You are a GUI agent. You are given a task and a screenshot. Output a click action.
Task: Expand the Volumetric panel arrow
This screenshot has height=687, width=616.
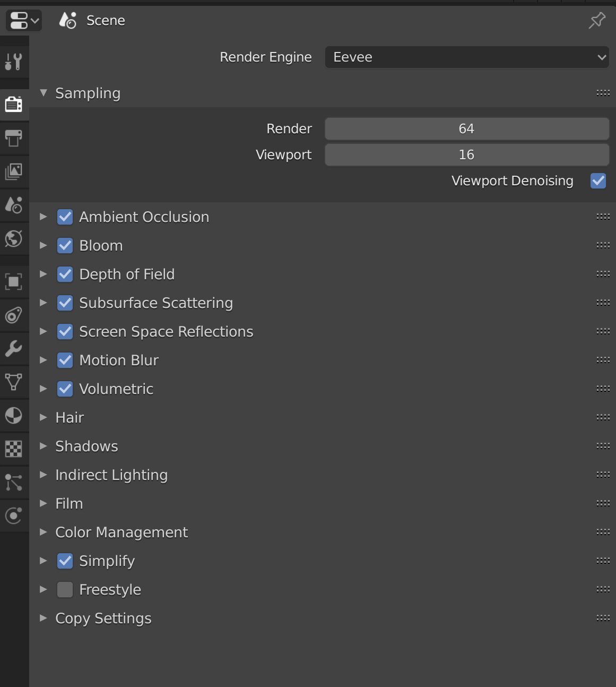(44, 389)
